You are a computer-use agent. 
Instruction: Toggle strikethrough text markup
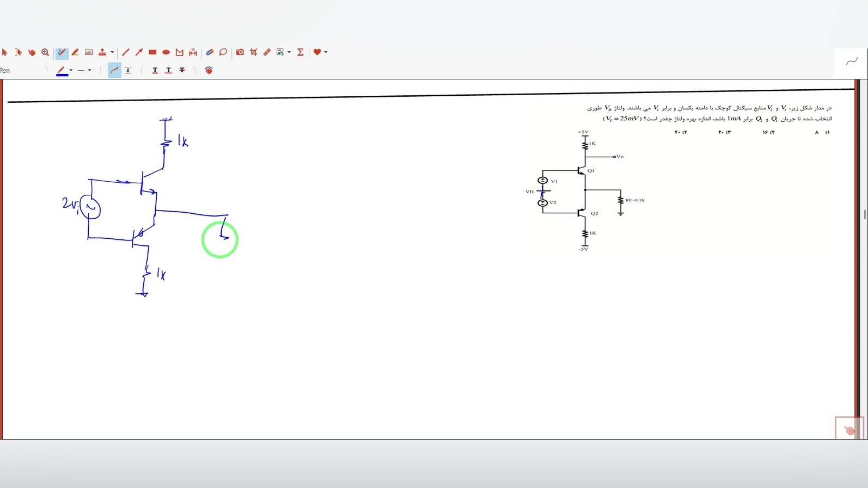click(x=182, y=70)
